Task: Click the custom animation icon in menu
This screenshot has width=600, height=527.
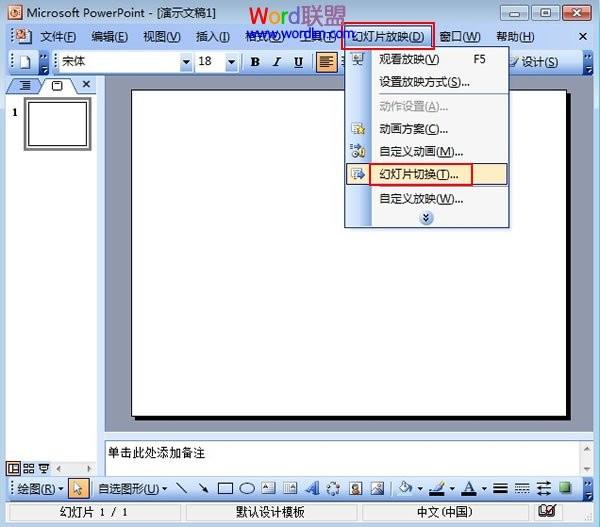Action: click(358, 151)
